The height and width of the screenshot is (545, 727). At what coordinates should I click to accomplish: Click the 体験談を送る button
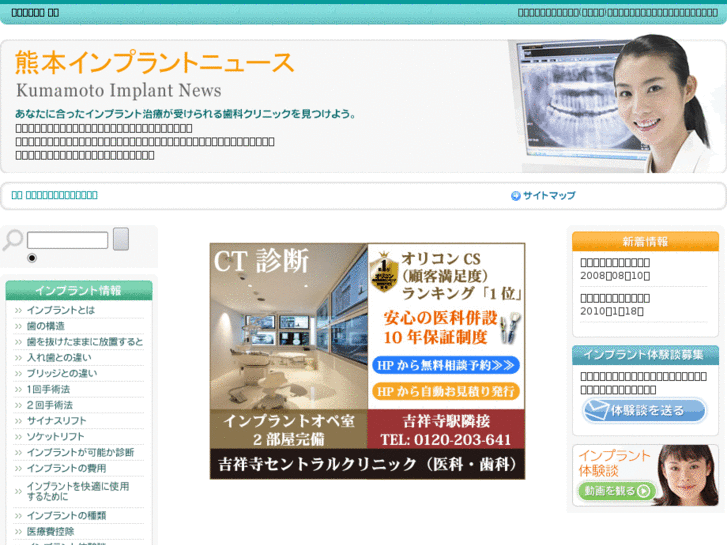(644, 410)
